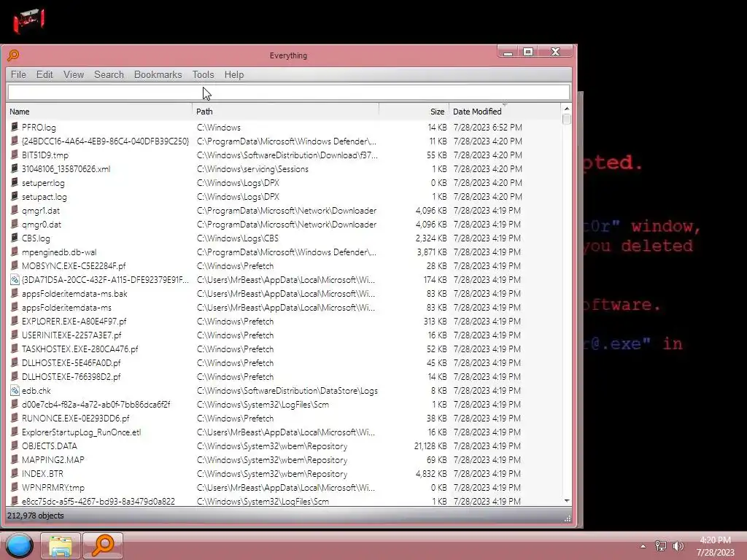Click the red desktop shortcut icon at the top
Image resolution: width=747 pixels, height=560 pixels.
click(29, 21)
